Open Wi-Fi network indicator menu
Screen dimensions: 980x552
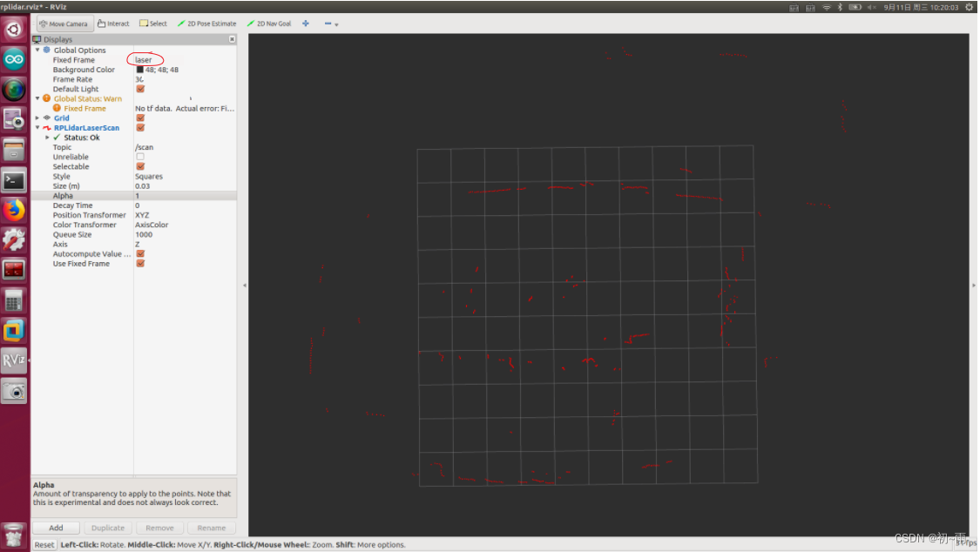827,7
